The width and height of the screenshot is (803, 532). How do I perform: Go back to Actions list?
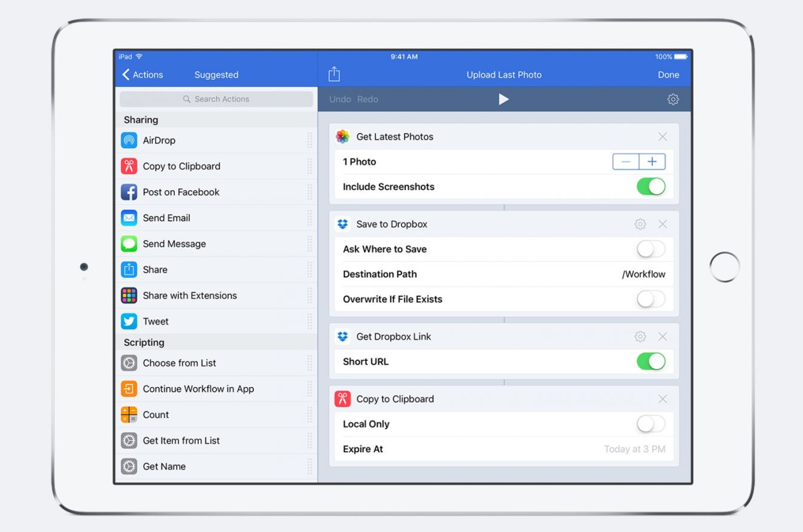(143, 75)
